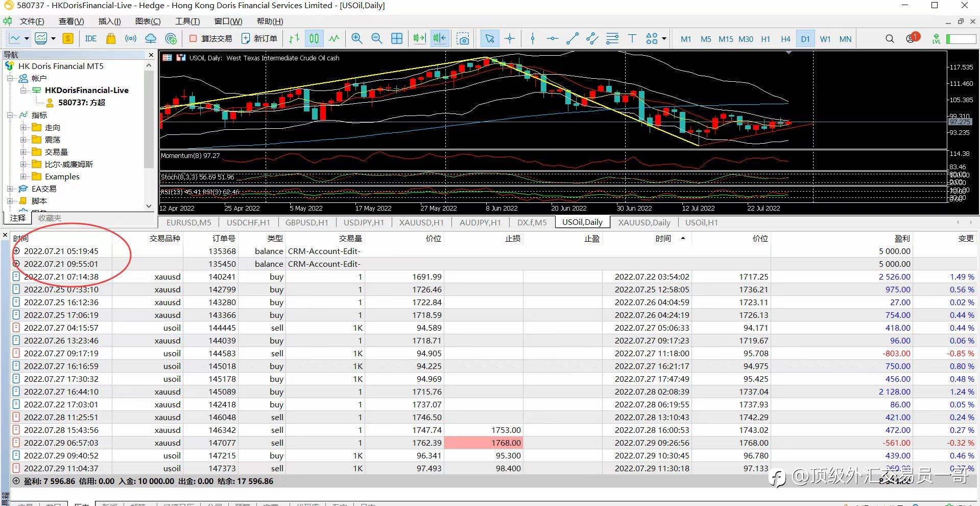Open the trading signals icon
This screenshot has width=980, height=506.
pyautogui.click(x=131, y=38)
